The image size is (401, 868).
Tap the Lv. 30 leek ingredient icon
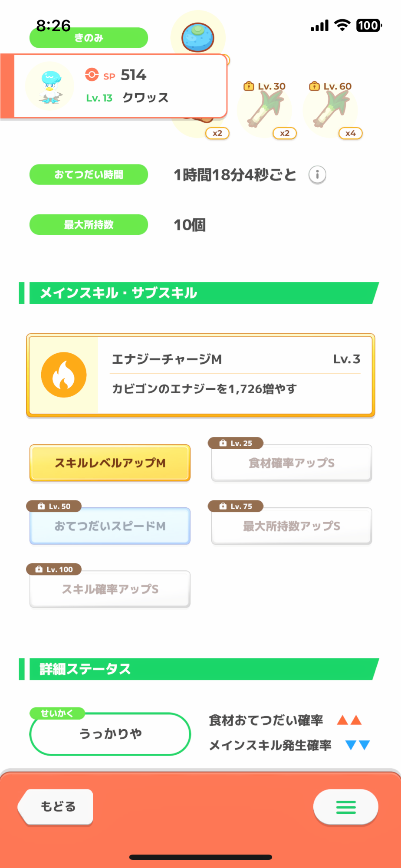pos(265,111)
